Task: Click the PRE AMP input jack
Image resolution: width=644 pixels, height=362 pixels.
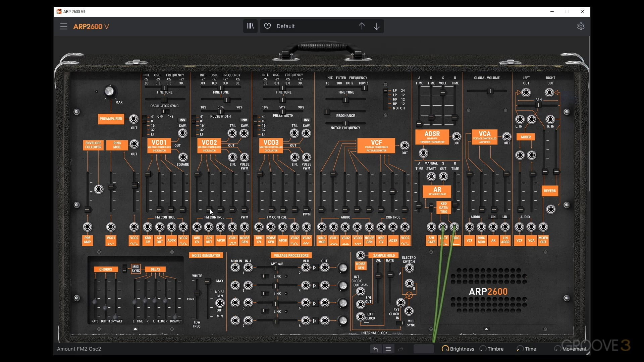Action: [x=87, y=227]
